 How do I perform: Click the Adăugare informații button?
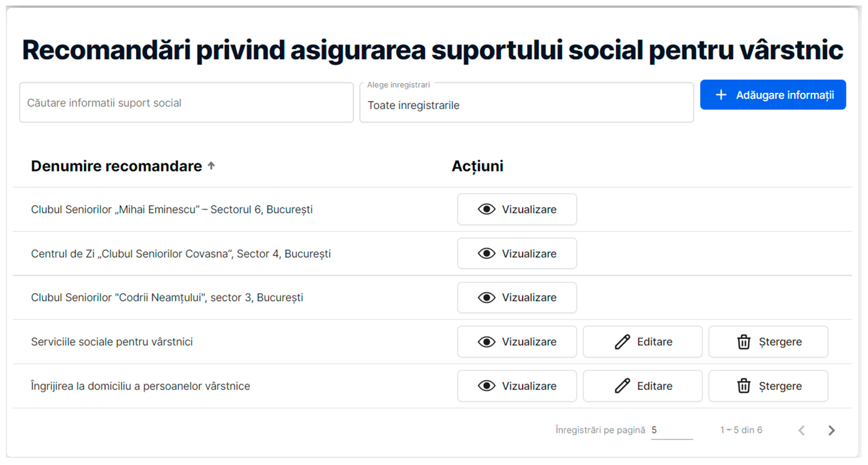773,95
